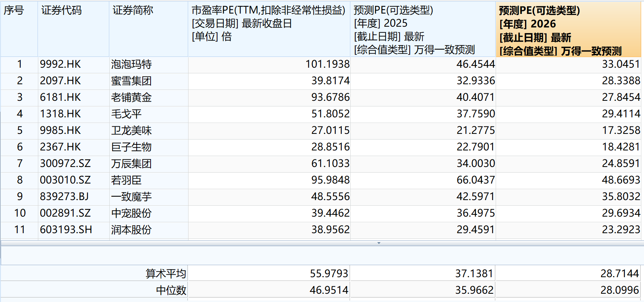Click 中宠股份 name cell
Screen dimensions: 644x302
point(131,213)
